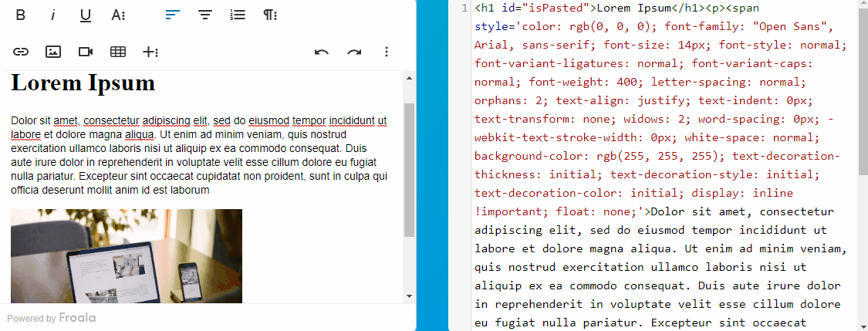Screen dimensions: 868x331
Task: Redo the last undone edit
Action: (354, 52)
